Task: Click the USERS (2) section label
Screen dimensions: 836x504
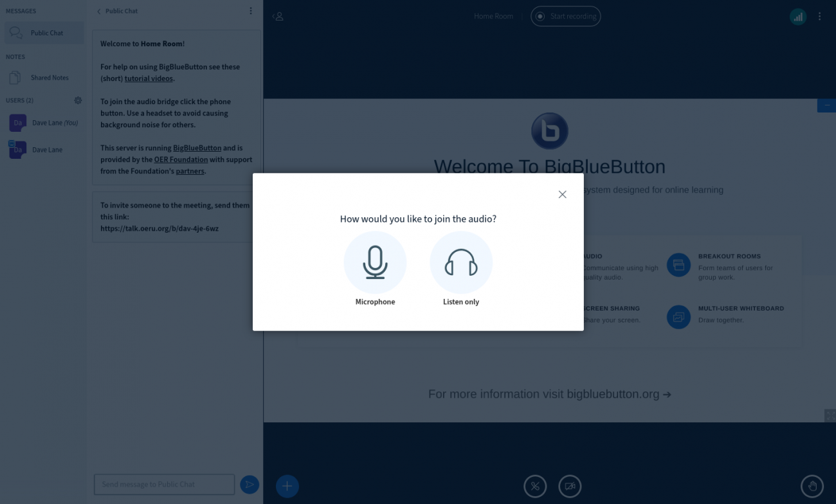Action: point(19,100)
